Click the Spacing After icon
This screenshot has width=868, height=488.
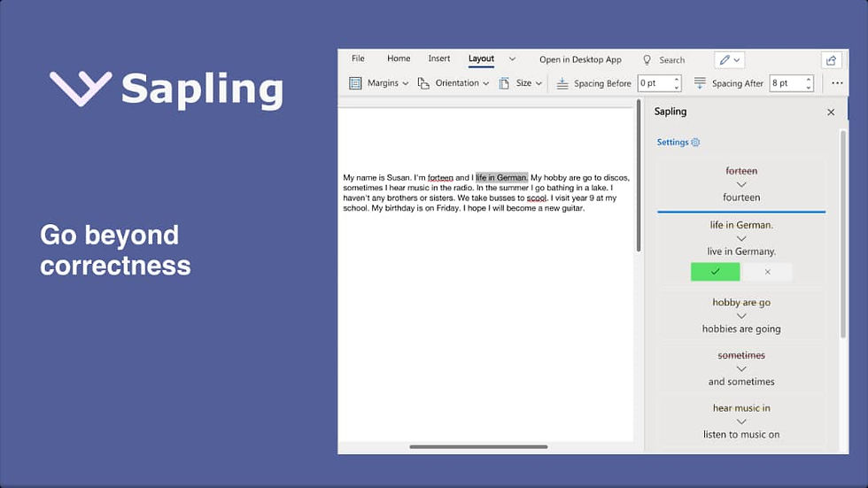700,83
